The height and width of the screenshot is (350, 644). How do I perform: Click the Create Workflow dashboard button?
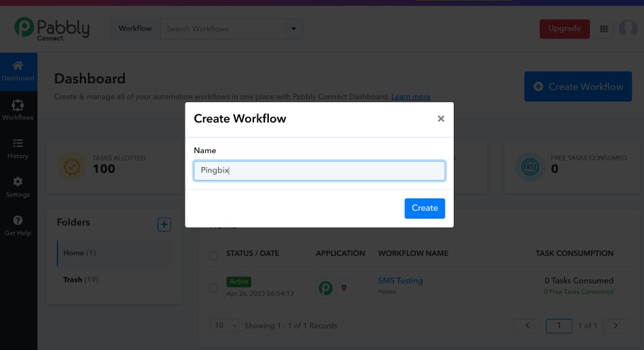pos(578,87)
